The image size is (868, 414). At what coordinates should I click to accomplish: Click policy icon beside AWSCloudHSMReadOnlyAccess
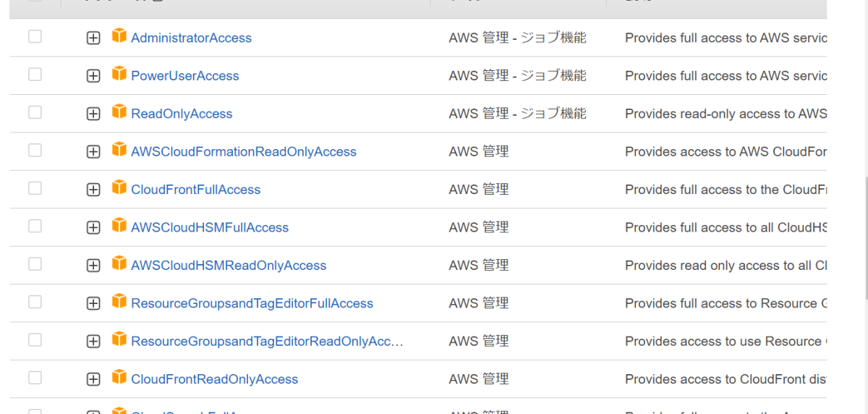(119, 263)
